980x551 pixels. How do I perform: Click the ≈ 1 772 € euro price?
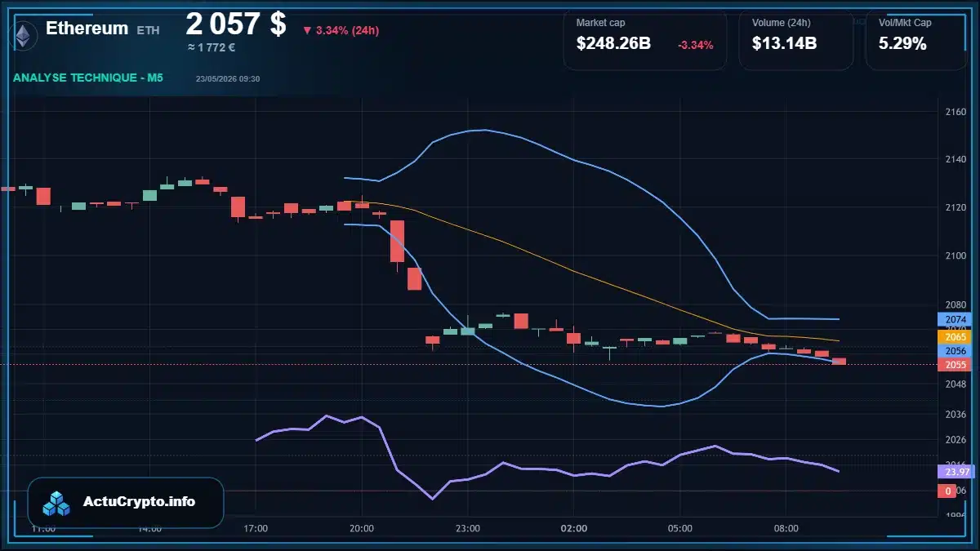click(212, 47)
